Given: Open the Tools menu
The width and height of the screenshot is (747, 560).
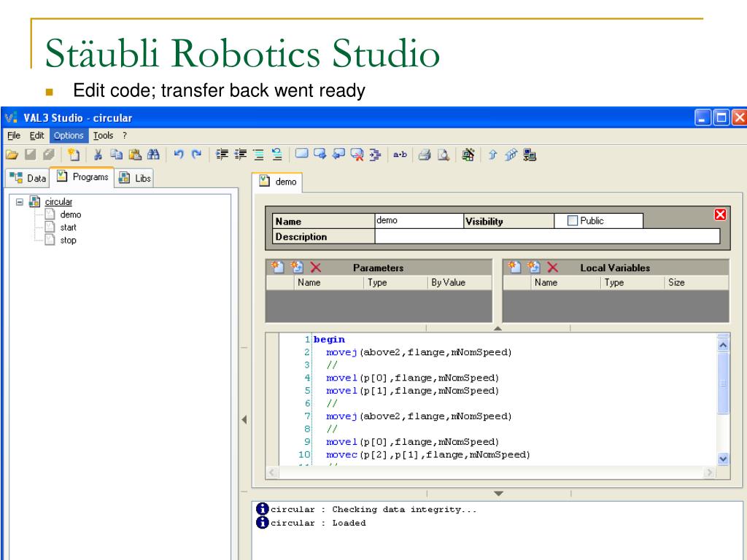Looking at the screenshot, I should coord(103,136).
